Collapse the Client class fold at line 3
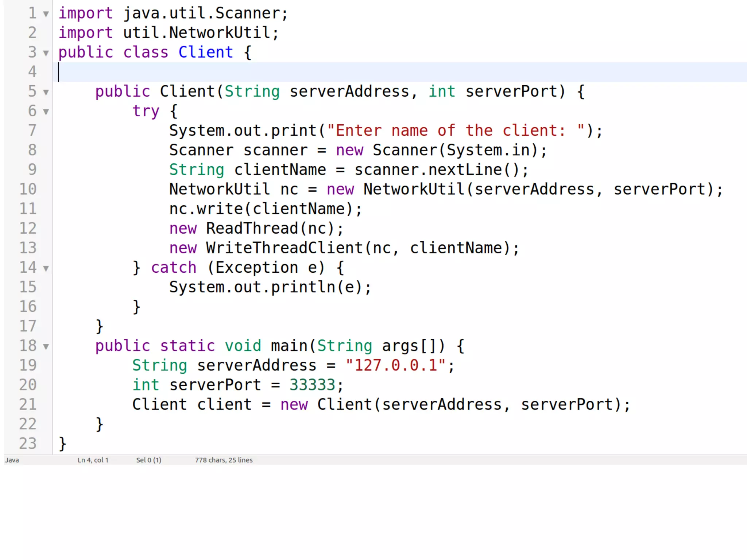The height and width of the screenshot is (560, 747). coord(46,53)
